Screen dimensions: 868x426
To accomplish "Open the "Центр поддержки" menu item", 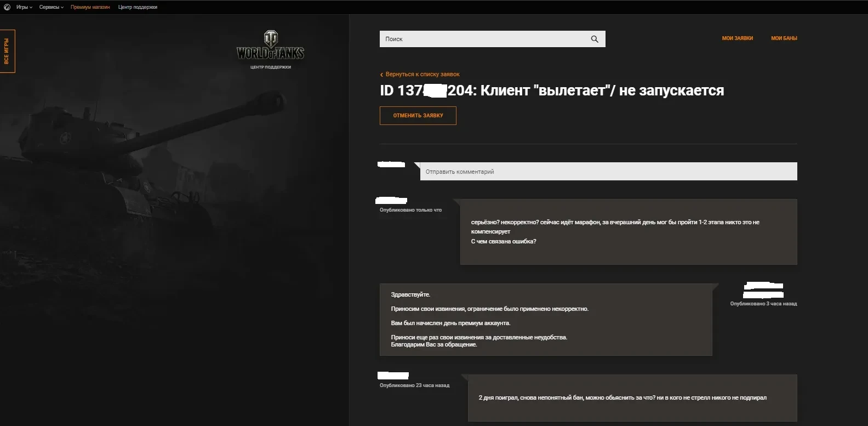I will click(138, 7).
